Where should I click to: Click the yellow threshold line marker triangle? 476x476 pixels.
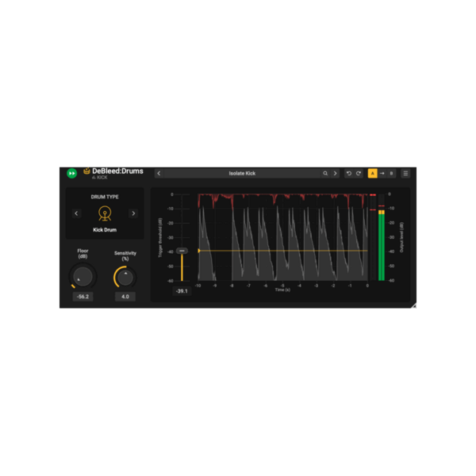tap(199, 251)
